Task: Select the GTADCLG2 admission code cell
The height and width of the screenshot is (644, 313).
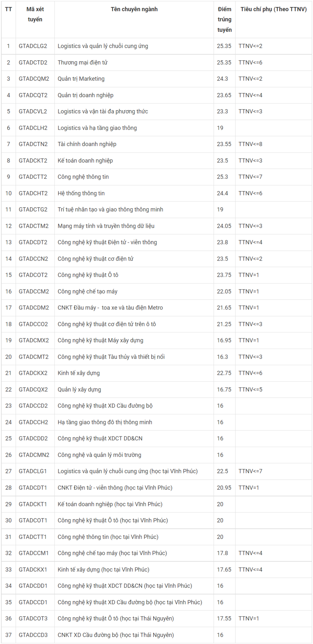Action: [33, 46]
